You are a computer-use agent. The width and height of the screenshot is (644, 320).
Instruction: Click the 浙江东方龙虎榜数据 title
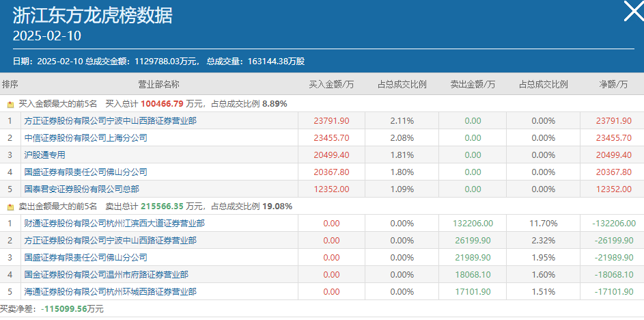tap(92, 16)
